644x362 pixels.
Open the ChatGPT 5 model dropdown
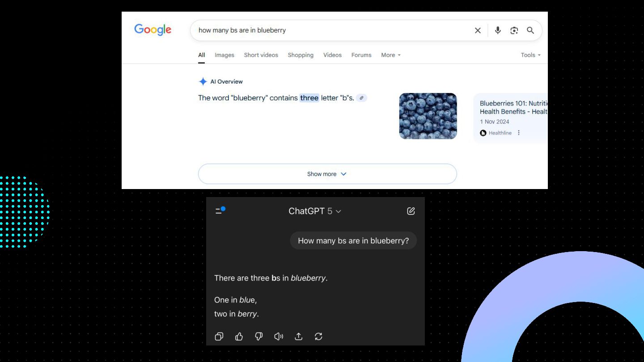pos(315,211)
